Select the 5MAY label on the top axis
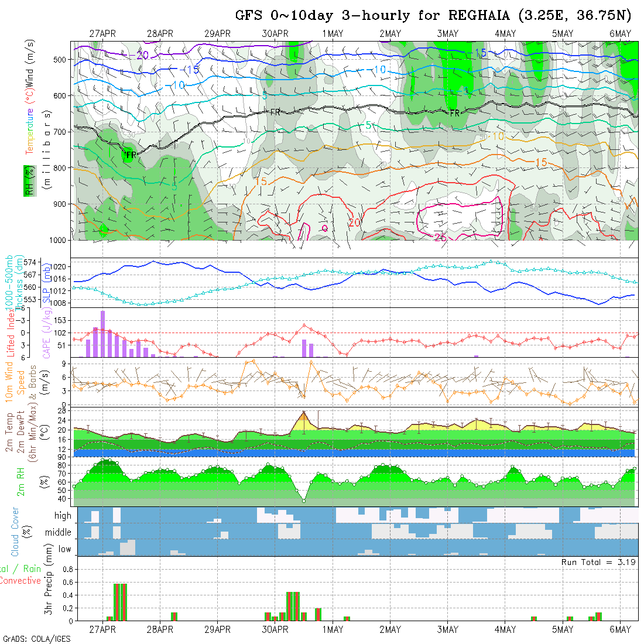 coord(563,34)
